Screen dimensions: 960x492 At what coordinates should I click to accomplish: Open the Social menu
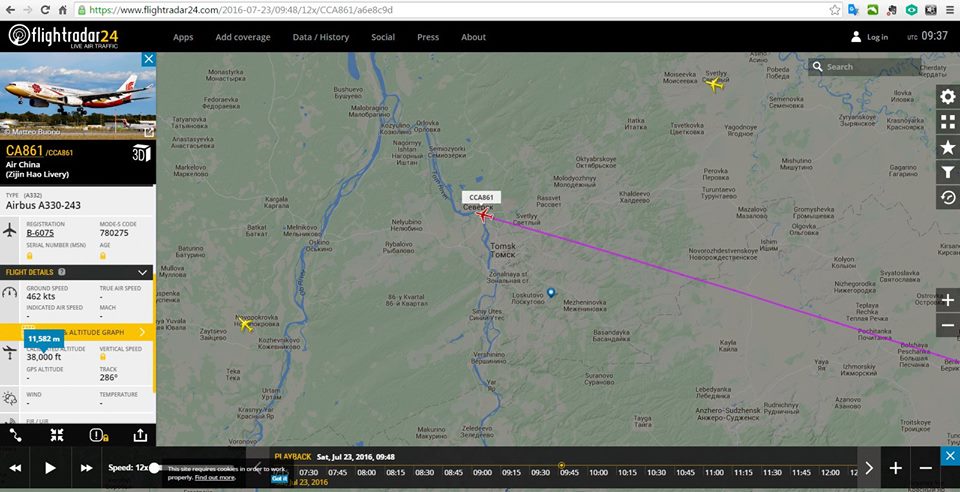tap(383, 37)
